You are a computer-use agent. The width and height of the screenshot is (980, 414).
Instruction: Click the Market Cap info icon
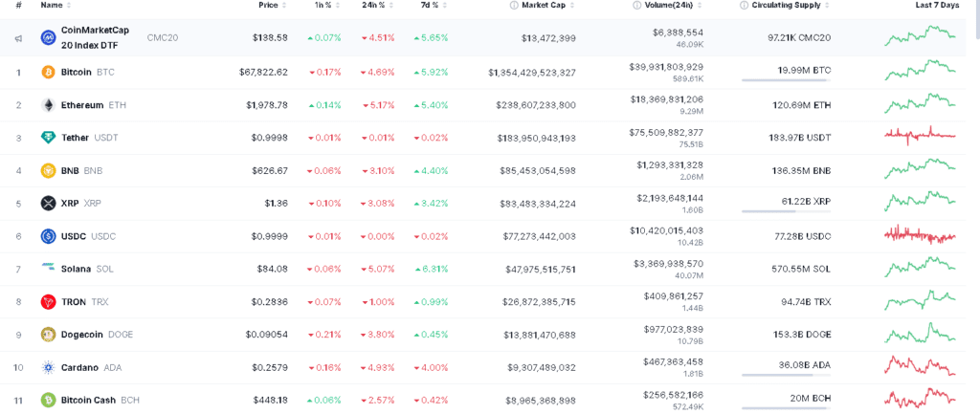[x=514, y=5]
